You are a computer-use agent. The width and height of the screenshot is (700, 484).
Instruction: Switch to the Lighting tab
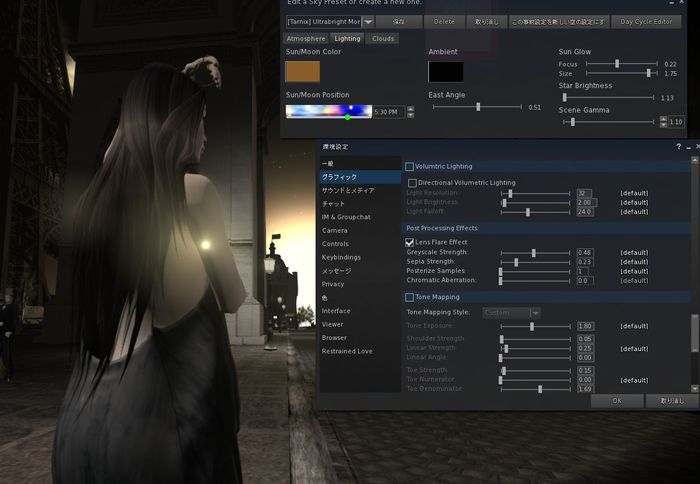click(x=347, y=39)
